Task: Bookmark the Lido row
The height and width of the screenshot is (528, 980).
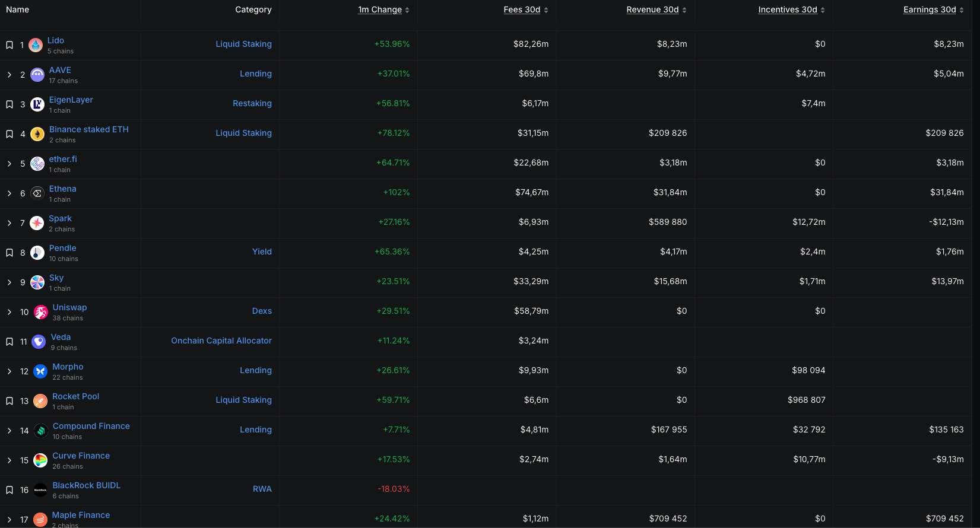Action: pos(9,45)
